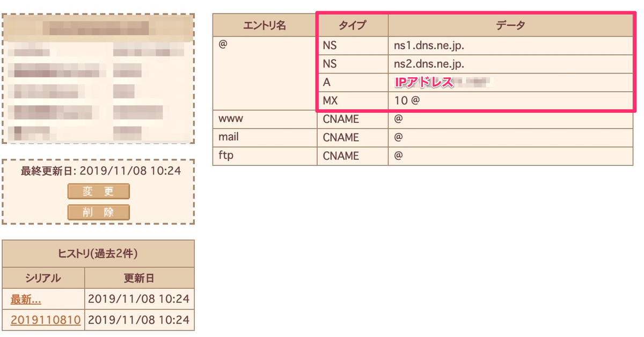
Task: Click the 削除 (Delete) button
Action: point(98,211)
